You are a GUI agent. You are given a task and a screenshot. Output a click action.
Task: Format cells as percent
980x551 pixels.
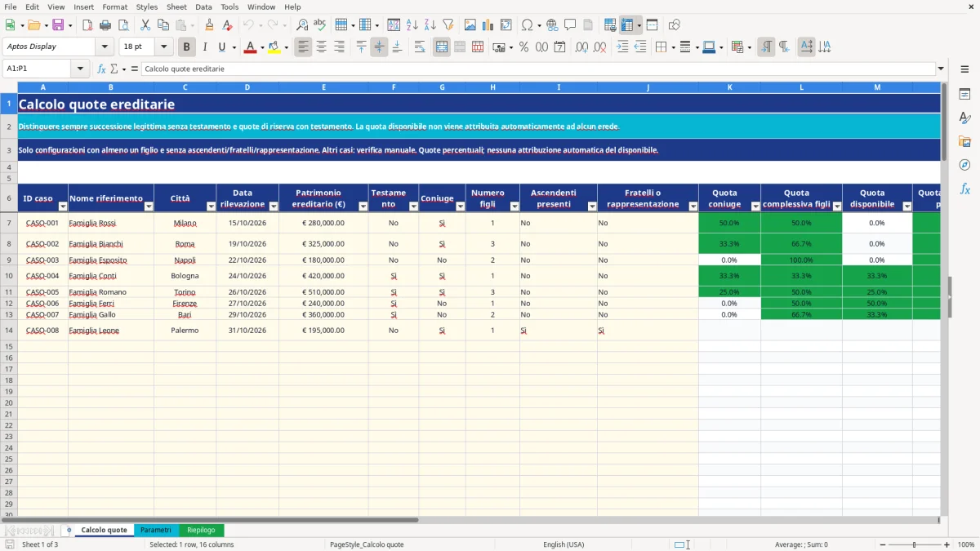[x=524, y=47]
